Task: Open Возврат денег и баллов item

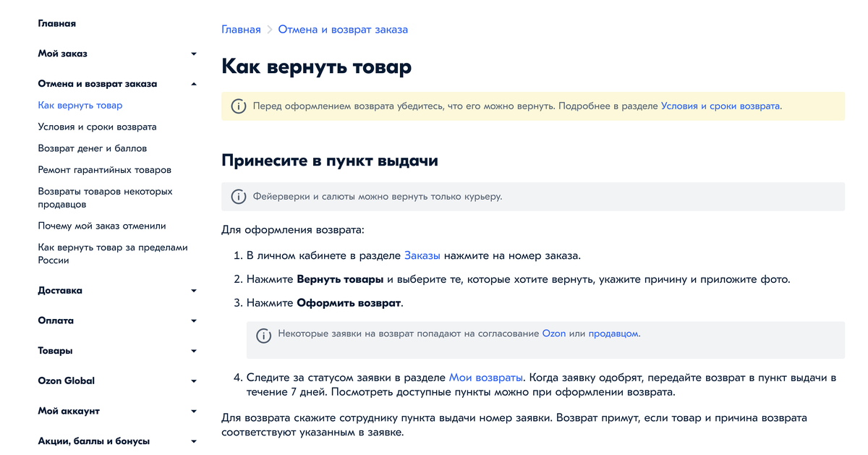Action: (x=93, y=148)
